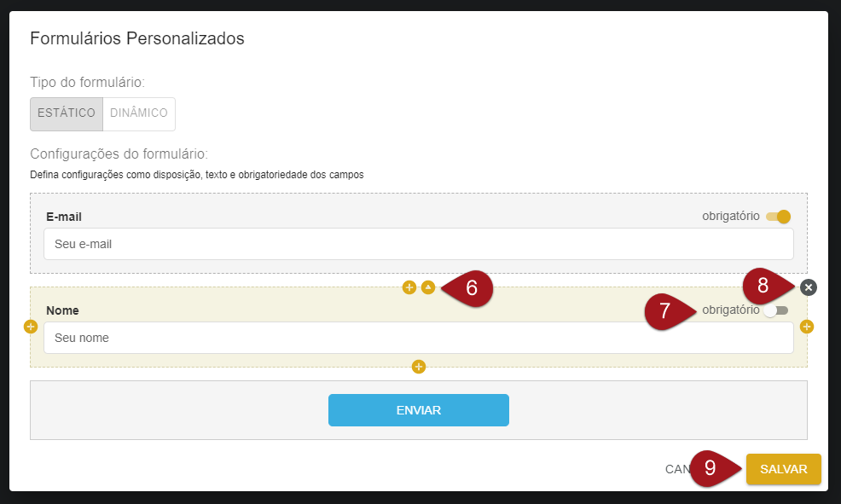This screenshot has width=841, height=504.
Task: Click the 'Tipo do formulário' label
Action: (x=87, y=83)
